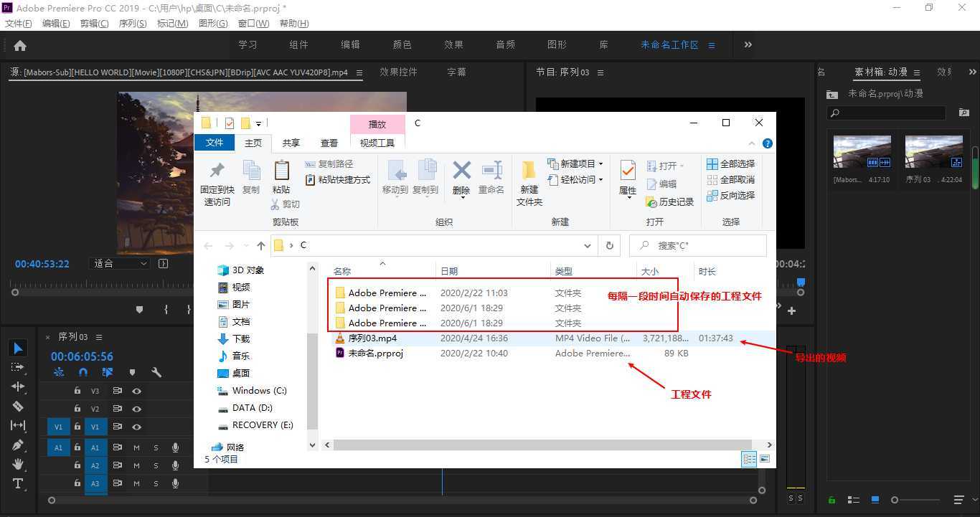Image resolution: width=980 pixels, height=517 pixels.
Task: Switch to the 音频 workspace
Action: pyautogui.click(x=505, y=44)
